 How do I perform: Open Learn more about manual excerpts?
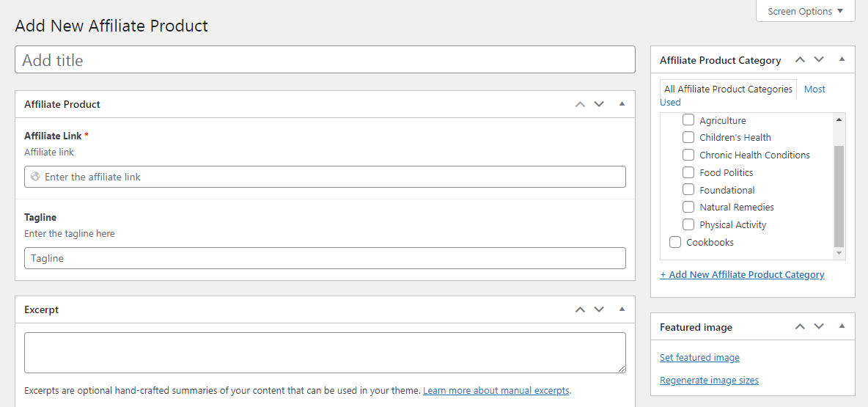(496, 390)
